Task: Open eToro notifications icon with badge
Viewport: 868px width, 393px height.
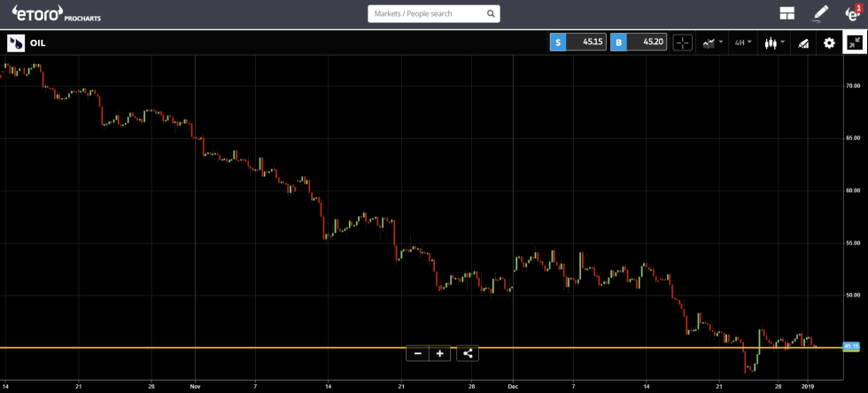Action: (x=852, y=13)
